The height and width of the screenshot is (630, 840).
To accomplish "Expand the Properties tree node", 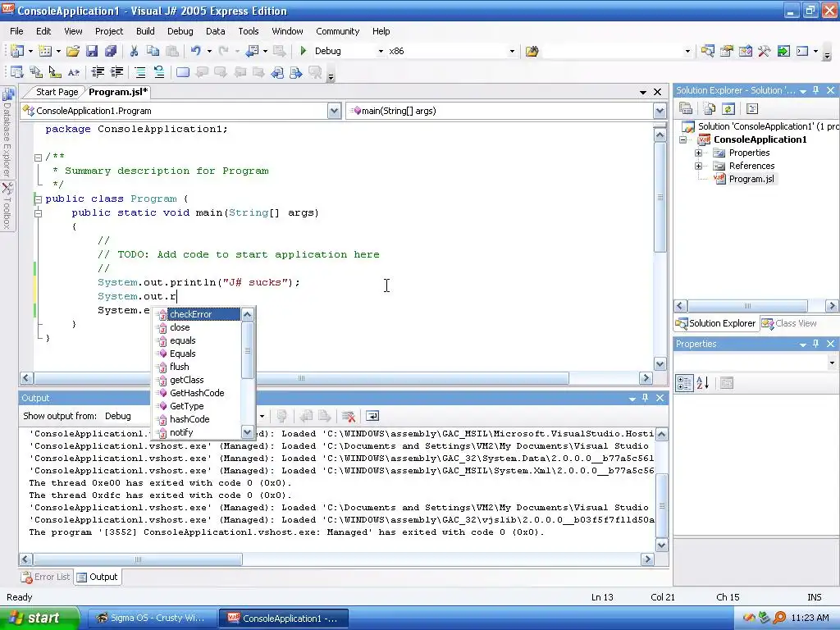I will 699,153.
